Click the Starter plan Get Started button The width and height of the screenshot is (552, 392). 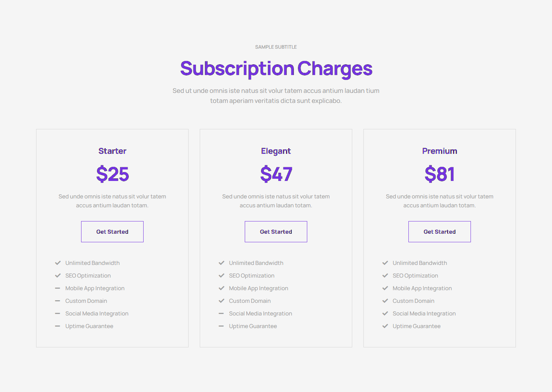pos(112,231)
